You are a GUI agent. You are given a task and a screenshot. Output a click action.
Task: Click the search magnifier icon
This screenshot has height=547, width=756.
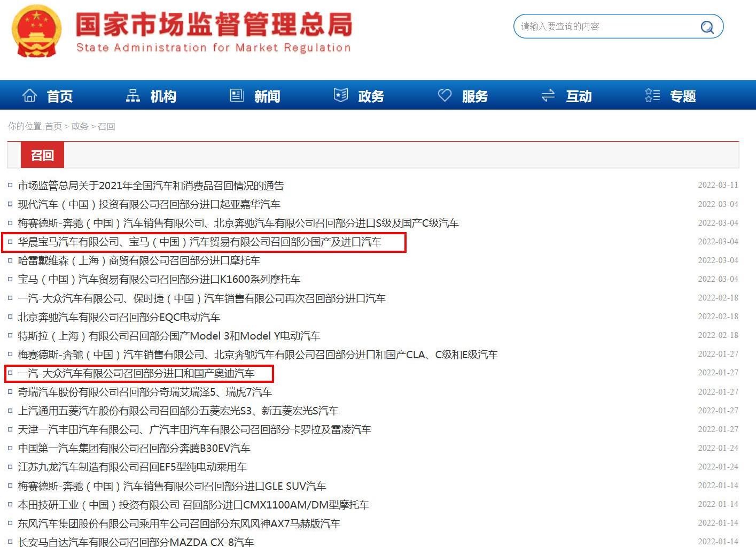[707, 27]
